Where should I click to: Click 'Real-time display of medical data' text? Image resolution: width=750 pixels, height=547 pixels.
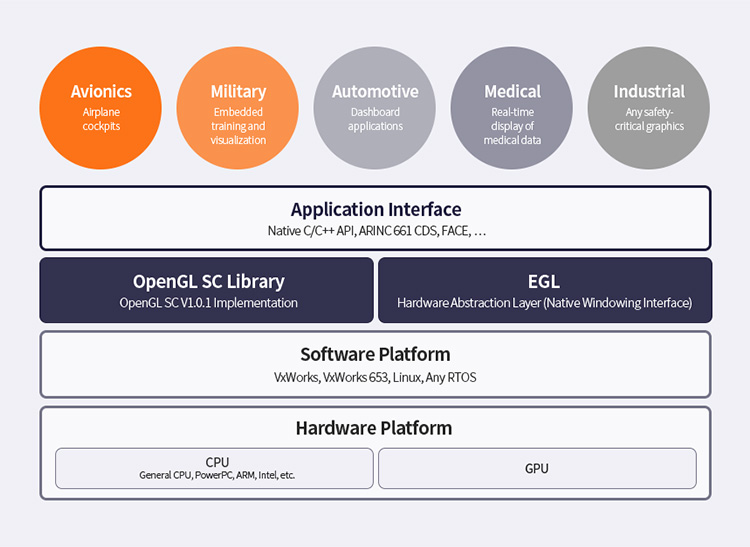(x=512, y=126)
